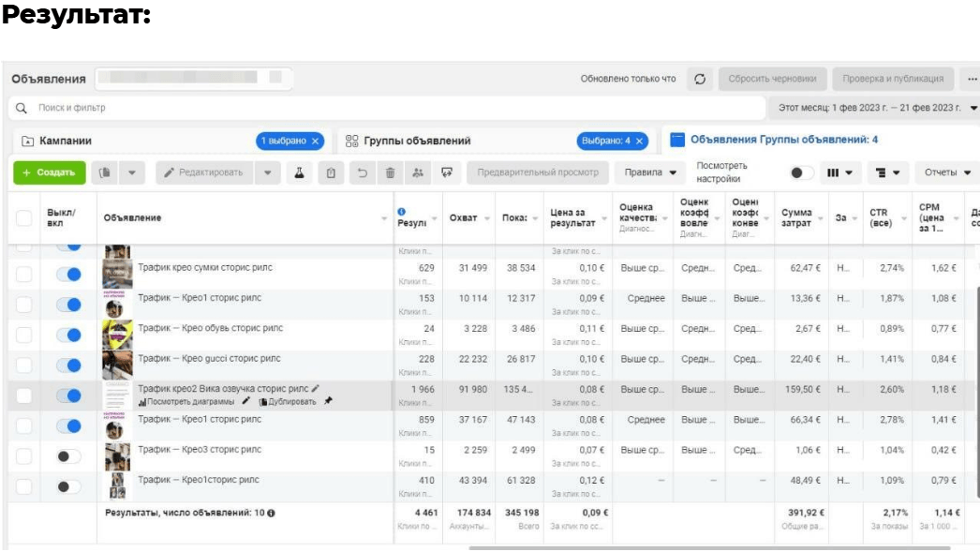980x552 pixels.
Task: Click the clipboard icon in the toolbar
Action: pos(331,172)
